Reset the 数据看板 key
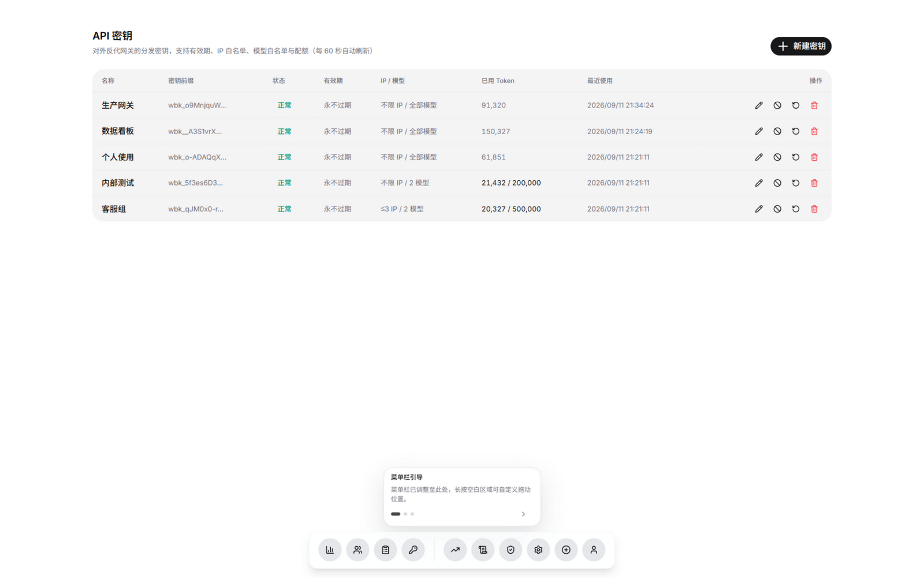924x578 pixels. click(x=796, y=131)
